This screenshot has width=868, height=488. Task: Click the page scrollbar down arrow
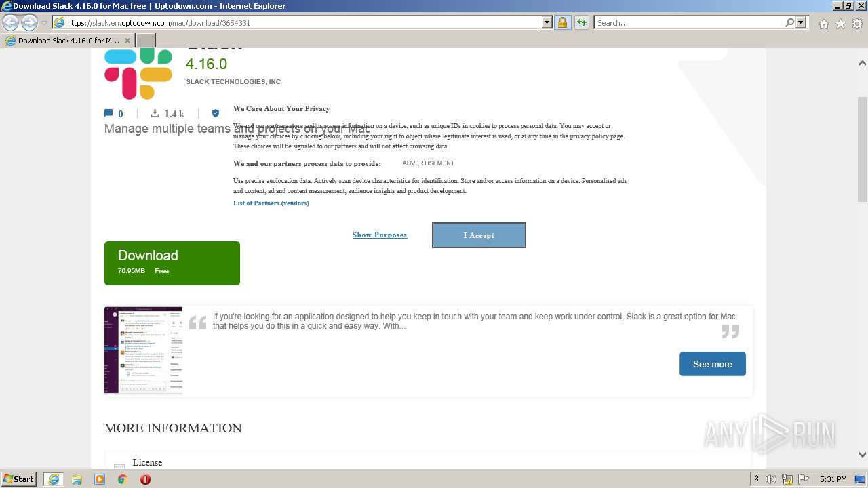[863, 455]
